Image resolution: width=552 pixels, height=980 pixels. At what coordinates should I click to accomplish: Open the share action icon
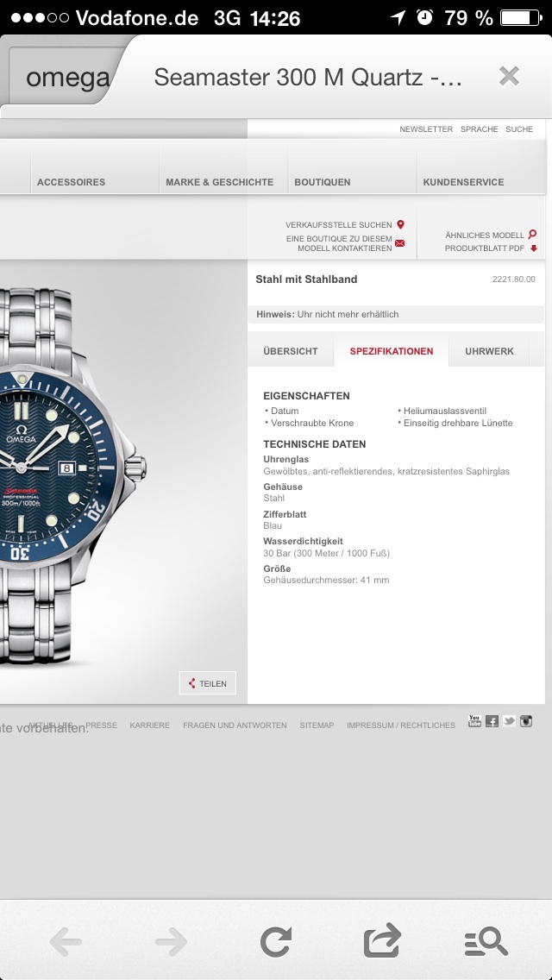(381, 940)
